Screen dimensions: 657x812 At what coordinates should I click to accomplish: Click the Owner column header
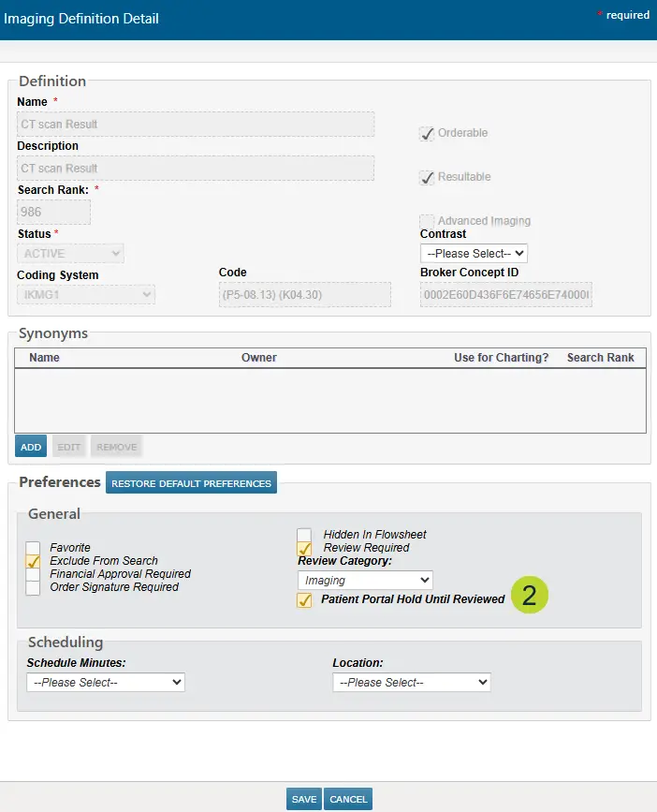pyautogui.click(x=259, y=358)
